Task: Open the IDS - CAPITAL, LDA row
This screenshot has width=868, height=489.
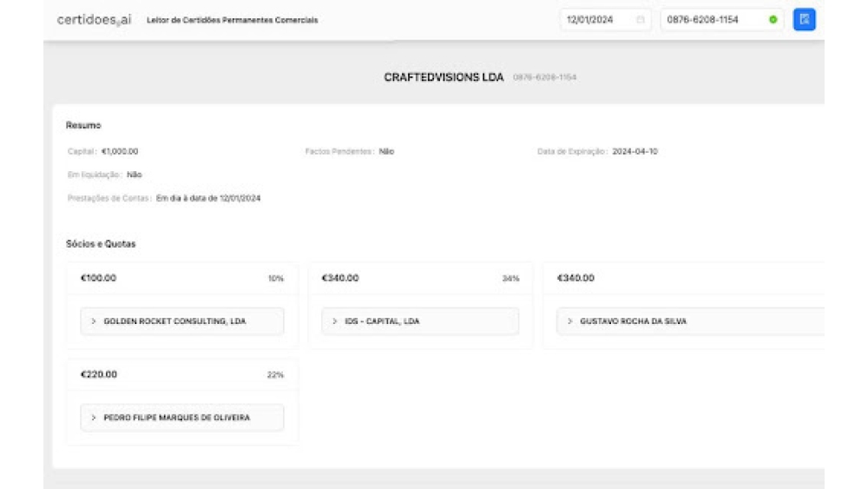Action: tap(420, 321)
